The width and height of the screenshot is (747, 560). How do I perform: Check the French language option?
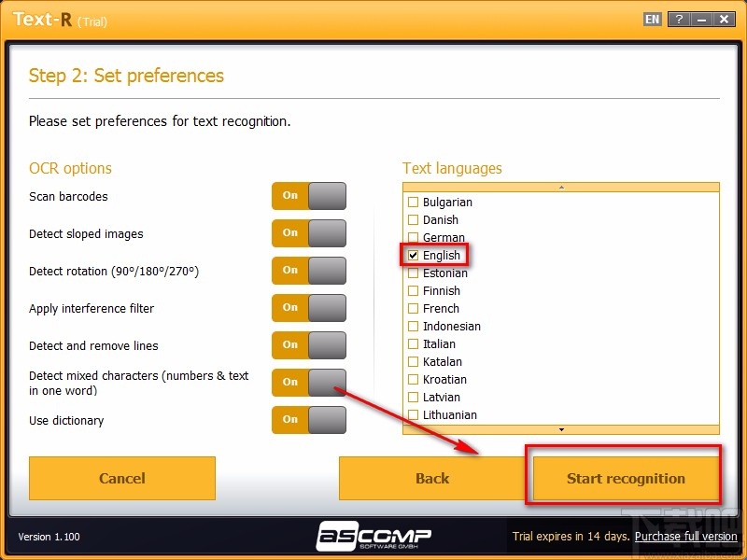[414, 309]
